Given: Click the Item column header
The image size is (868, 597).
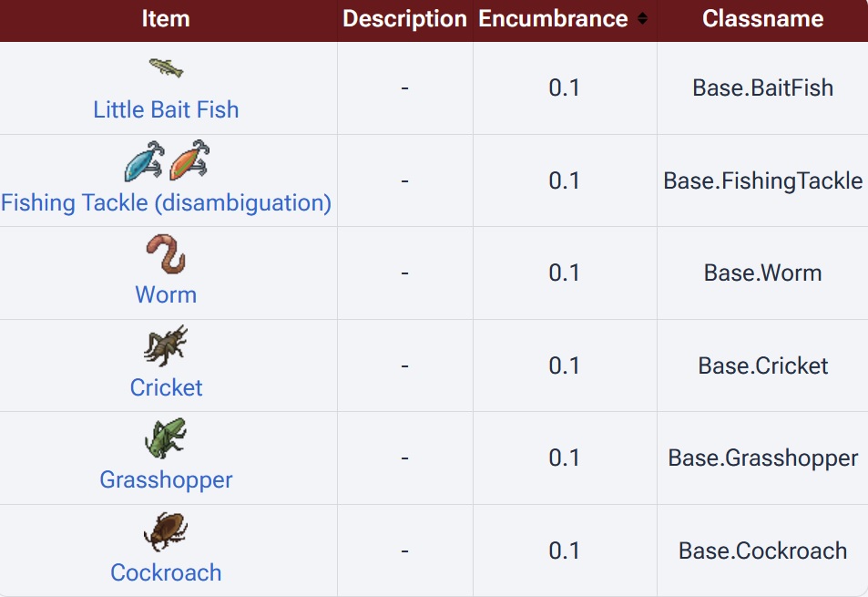Looking at the screenshot, I should click(165, 19).
